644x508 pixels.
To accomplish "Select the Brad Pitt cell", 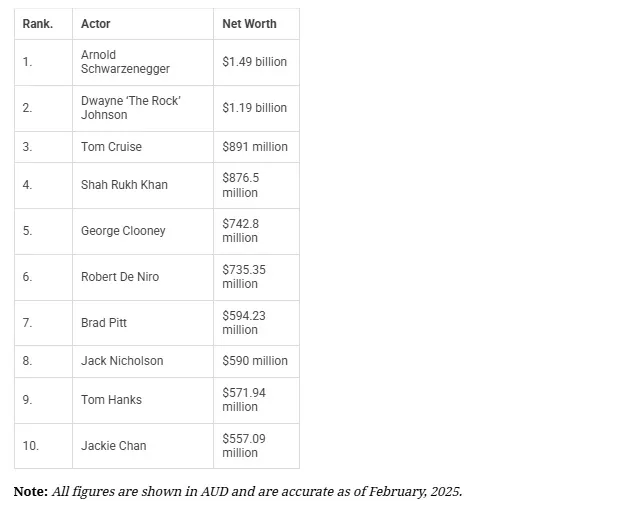I will click(103, 323).
